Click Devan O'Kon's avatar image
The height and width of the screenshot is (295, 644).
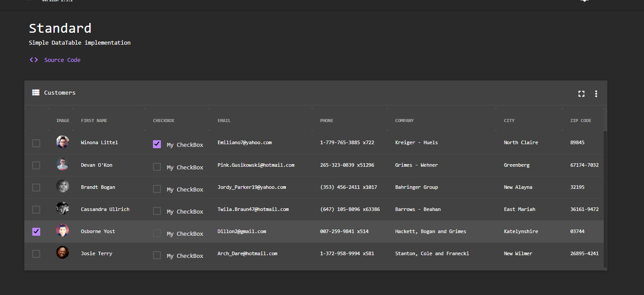point(62,164)
